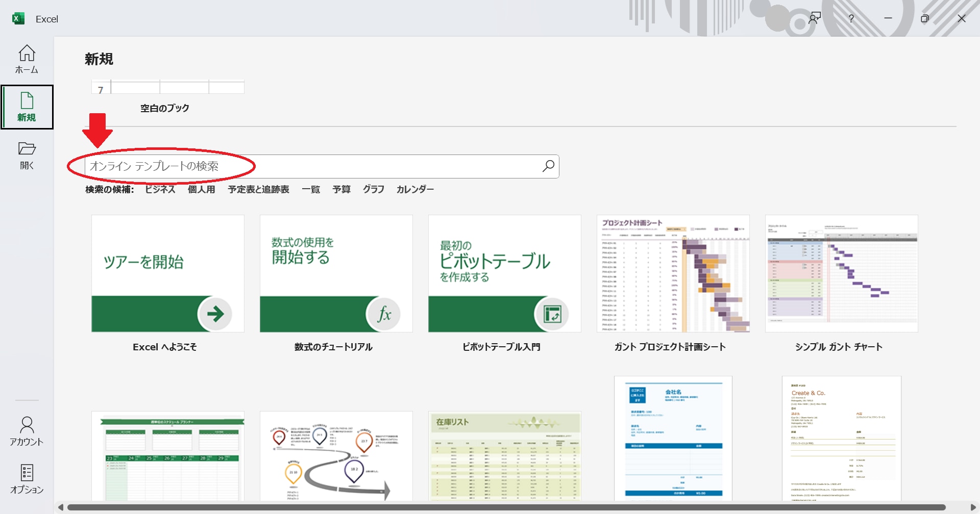Choose the 予定表と追跡表 suggestion
This screenshot has height=514, width=980.
click(258, 189)
